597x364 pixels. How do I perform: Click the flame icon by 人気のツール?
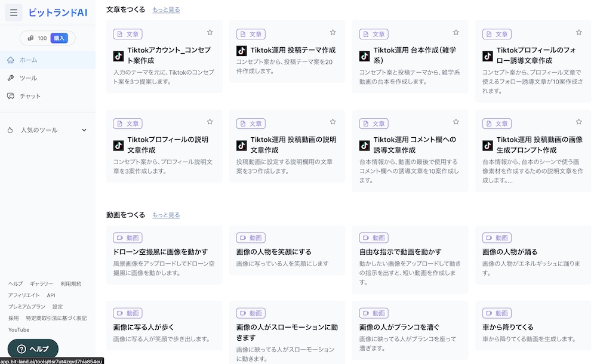point(10,130)
